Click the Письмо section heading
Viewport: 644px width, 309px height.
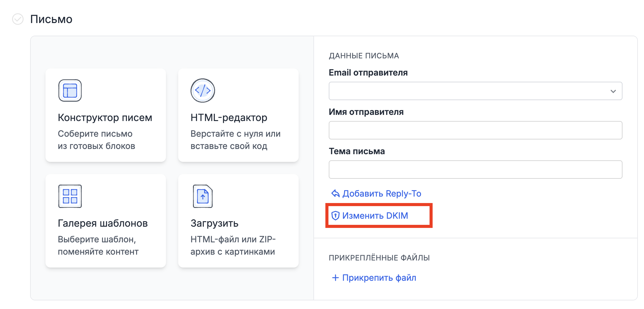point(51,19)
